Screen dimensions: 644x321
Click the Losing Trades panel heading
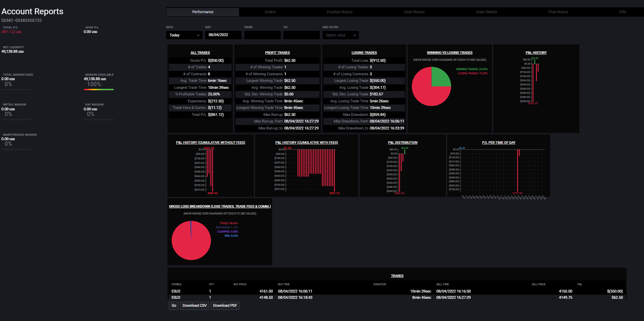pos(364,53)
